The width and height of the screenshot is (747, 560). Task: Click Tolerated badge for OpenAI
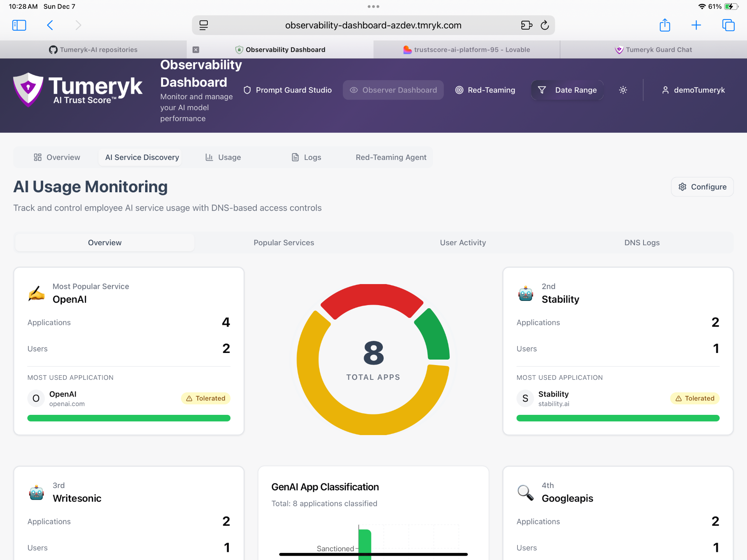point(205,398)
